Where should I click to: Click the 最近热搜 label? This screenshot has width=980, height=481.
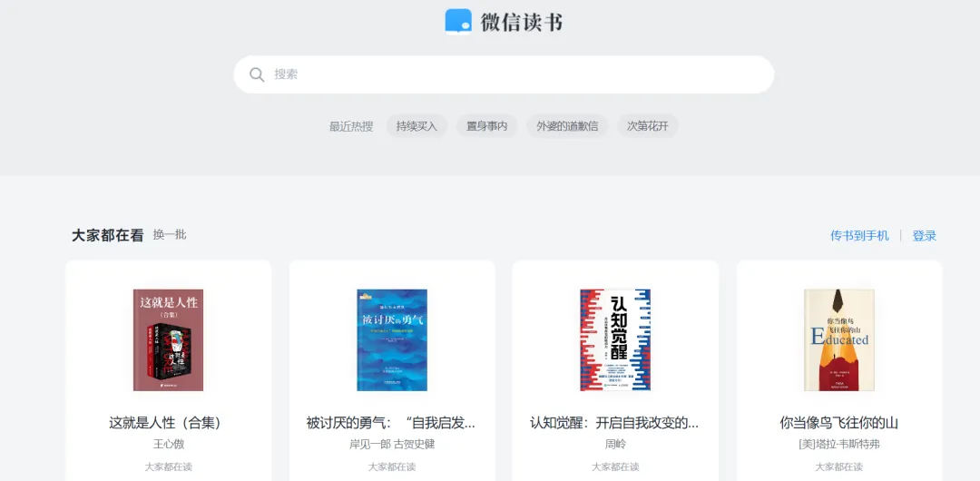point(351,126)
